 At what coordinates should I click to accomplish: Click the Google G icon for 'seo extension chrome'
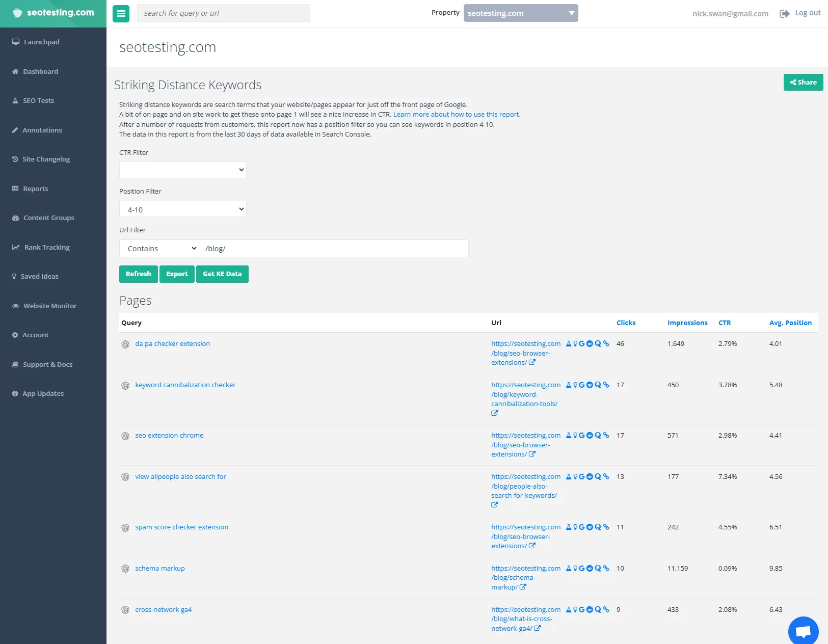click(581, 436)
